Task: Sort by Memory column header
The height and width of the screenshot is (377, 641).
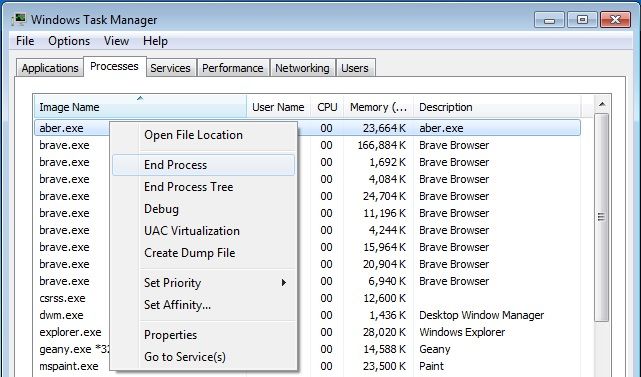Action: [378, 107]
